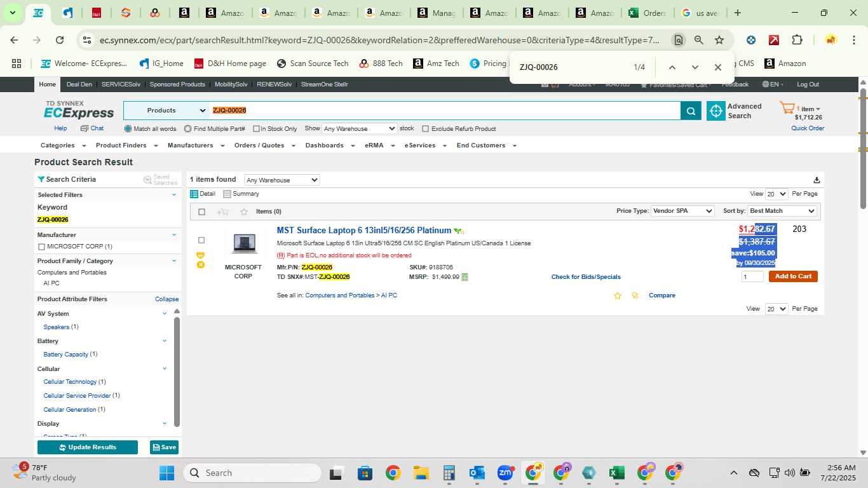The image size is (868, 488).
Task: Check Exclude Refurb Product checkbox
Action: tap(426, 129)
